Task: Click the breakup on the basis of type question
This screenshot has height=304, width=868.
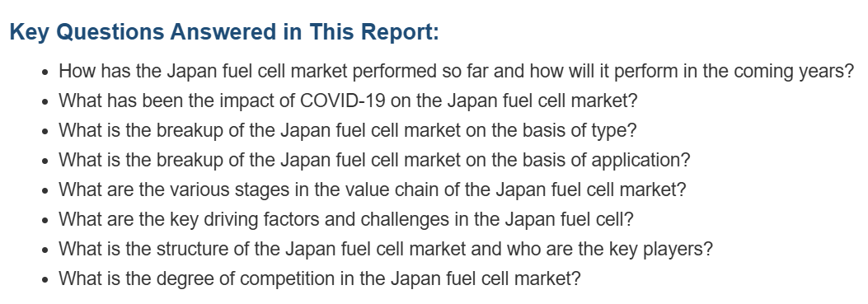Action: pos(348,131)
